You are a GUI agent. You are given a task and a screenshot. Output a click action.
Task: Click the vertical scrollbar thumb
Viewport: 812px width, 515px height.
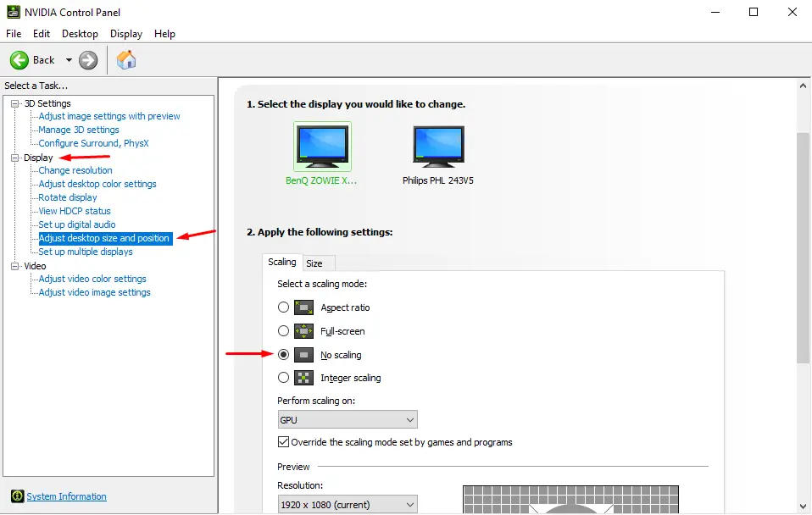tap(803, 247)
